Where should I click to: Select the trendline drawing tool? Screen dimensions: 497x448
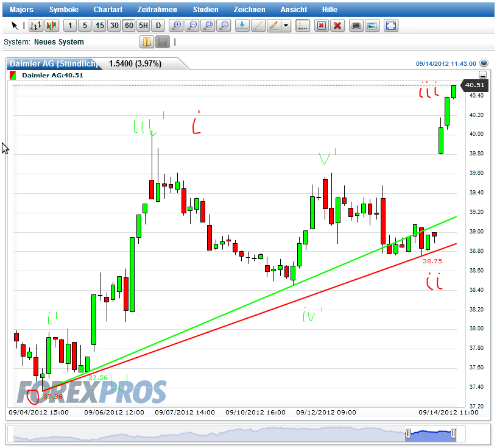258,26
